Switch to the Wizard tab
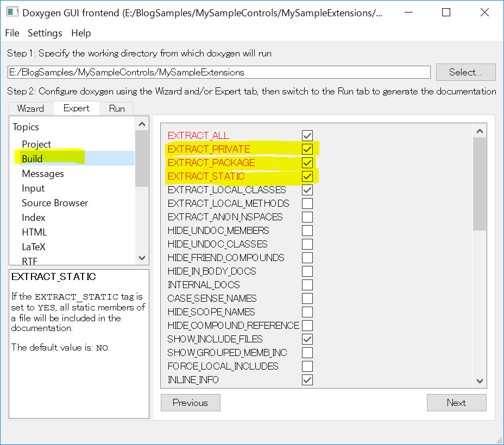504x445 pixels. [x=30, y=109]
